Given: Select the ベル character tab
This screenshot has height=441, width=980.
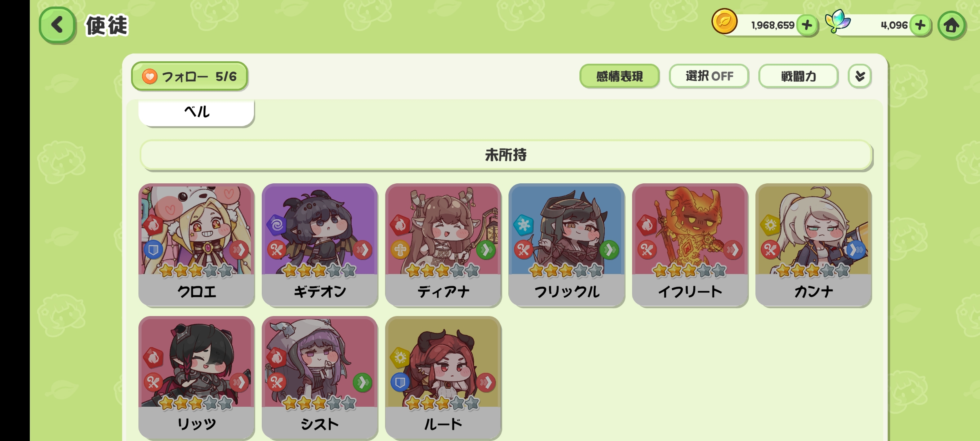Looking at the screenshot, I should pos(196,112).
